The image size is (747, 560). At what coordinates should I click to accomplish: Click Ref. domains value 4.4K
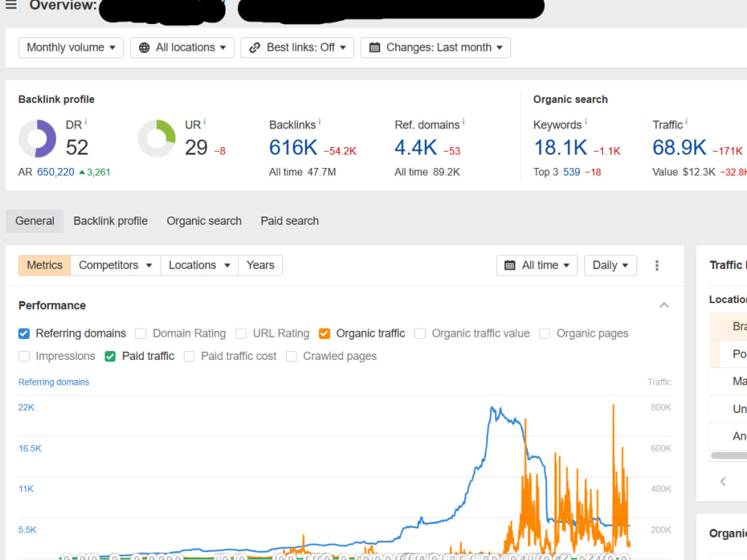click(415, 148)
